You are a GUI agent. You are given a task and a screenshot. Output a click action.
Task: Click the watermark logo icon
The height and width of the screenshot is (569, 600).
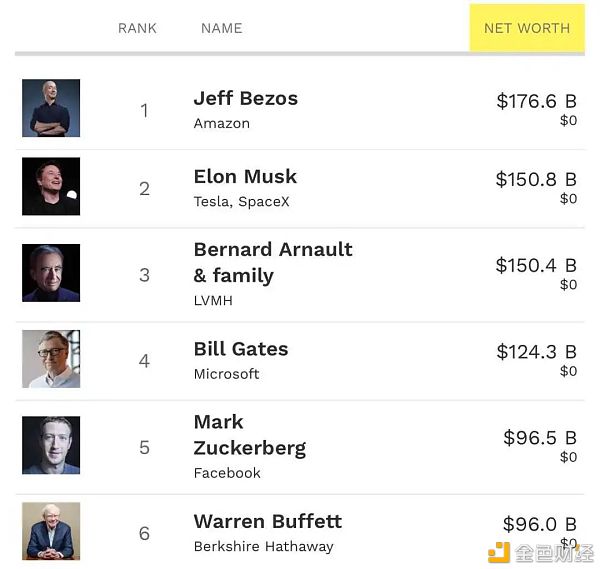[x=498, y=551]
